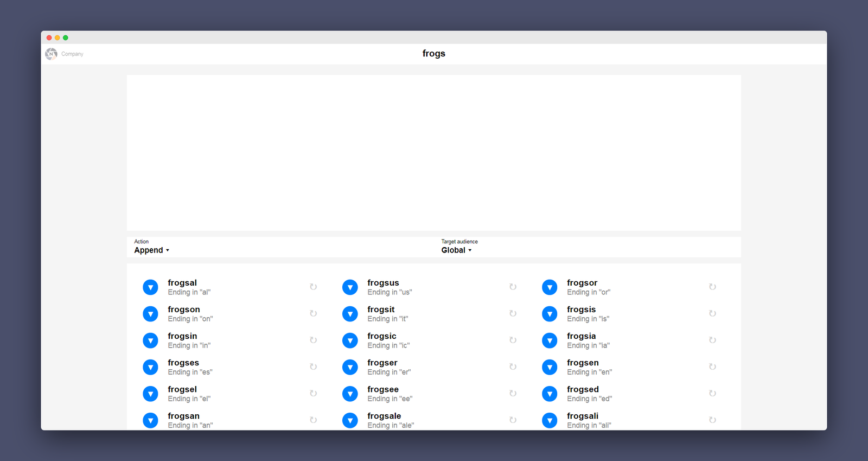This screenshot has width=868, height=461.
Task: Click the Ending in "on" description
Action: [x=190, y=319]
